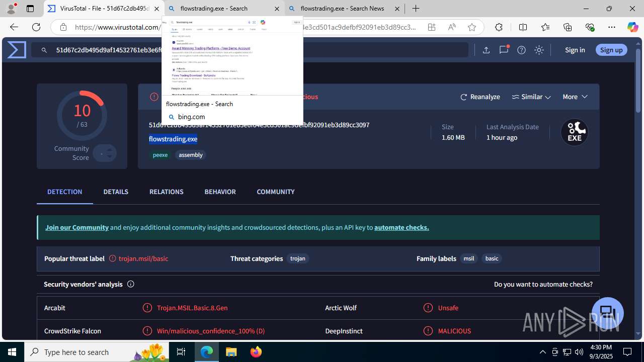The image size is (644, 362).
Task: Open Split screen icon
Action: [523, 27]
